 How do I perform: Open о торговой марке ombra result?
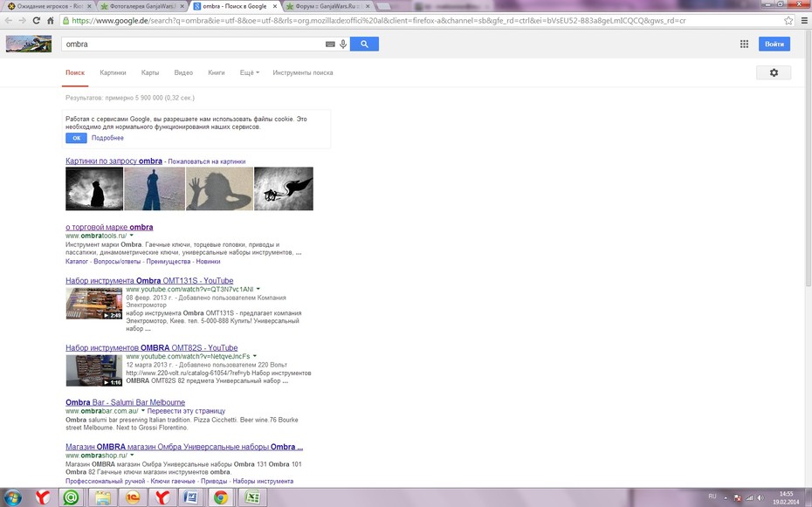pos(109,227)
